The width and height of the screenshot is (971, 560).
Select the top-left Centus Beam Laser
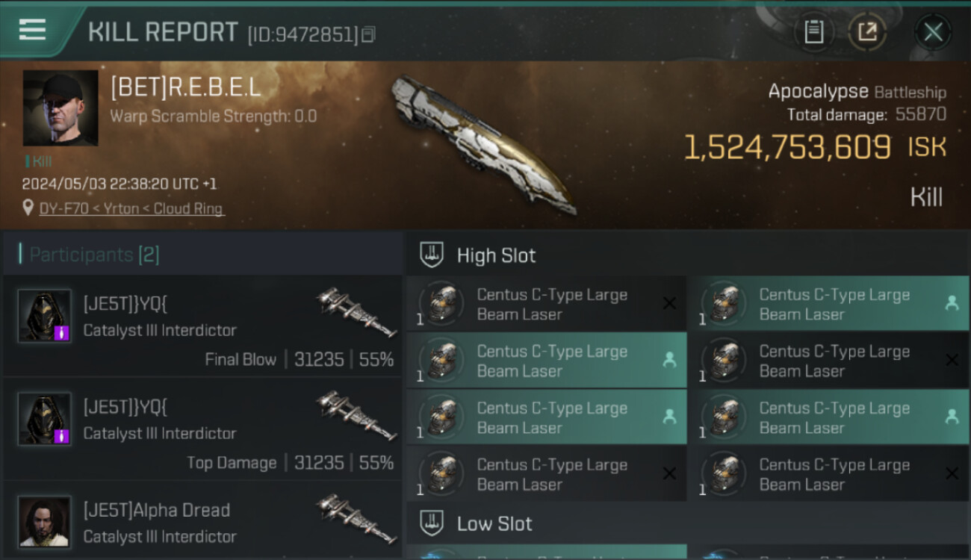(545, 304)
